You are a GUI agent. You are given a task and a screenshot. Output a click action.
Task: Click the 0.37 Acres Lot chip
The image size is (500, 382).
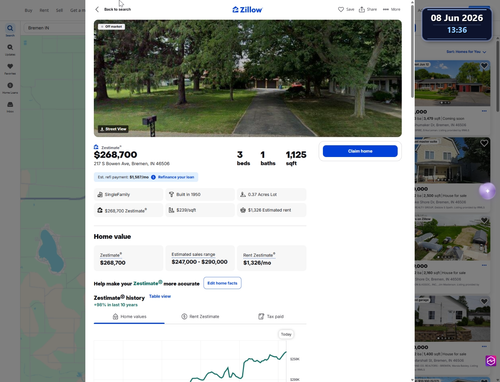point(272,194)
